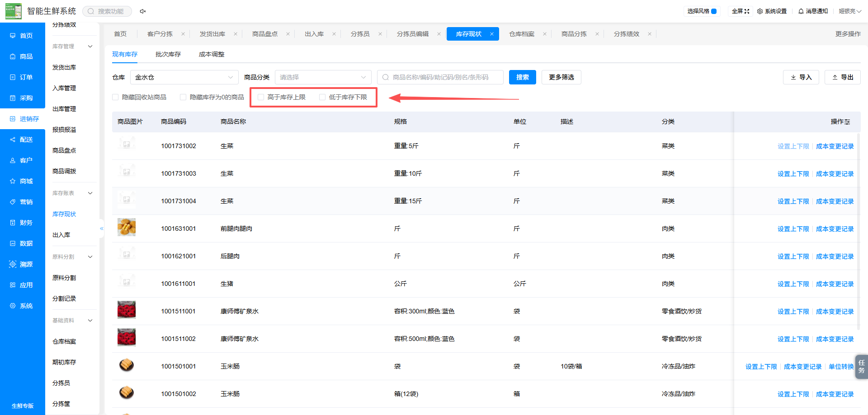Open the 商品分类 请选择 dropdown

point(323,77)
